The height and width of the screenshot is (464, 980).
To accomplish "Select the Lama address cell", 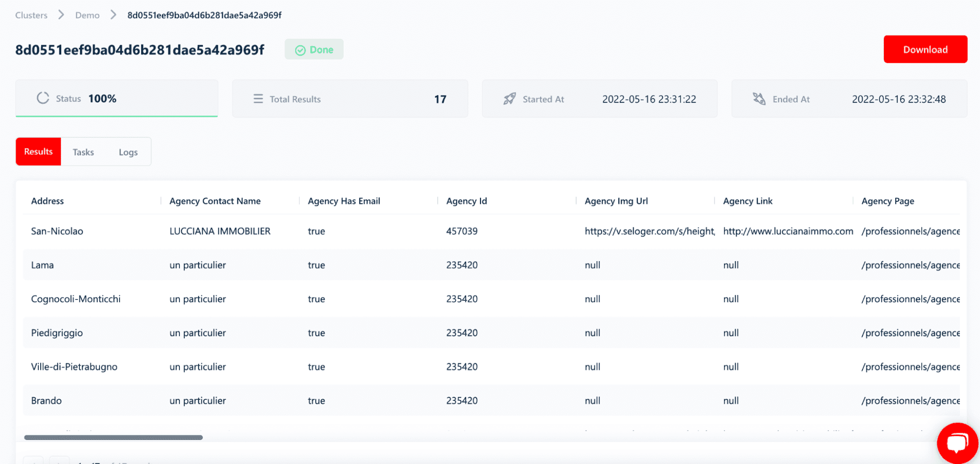I will pos(43,265).
